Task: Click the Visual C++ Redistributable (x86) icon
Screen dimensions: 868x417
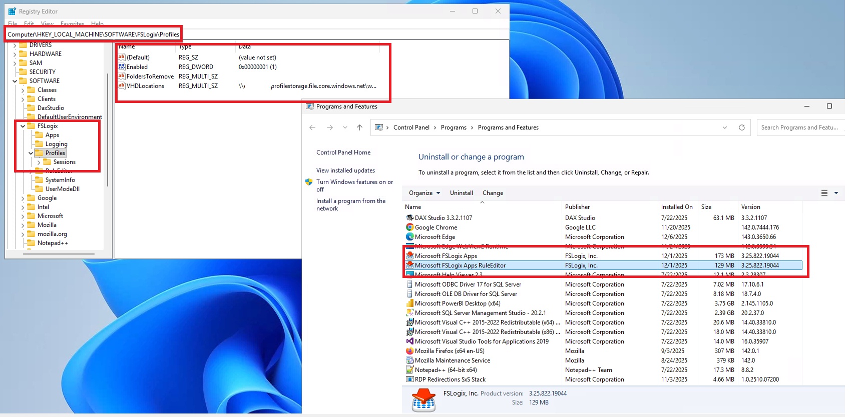Action: [409, 332]
